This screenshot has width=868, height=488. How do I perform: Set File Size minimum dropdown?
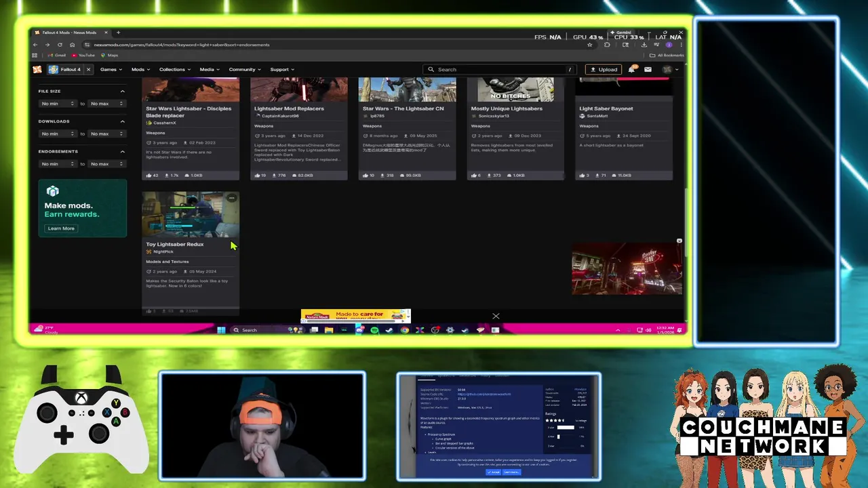58,104
